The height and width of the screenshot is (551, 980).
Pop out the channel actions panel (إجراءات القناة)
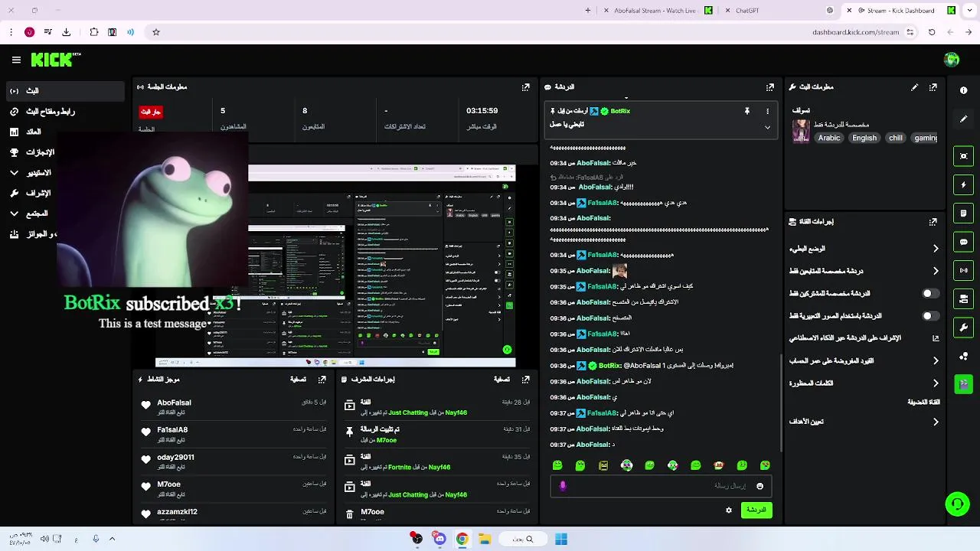(933, 222)
